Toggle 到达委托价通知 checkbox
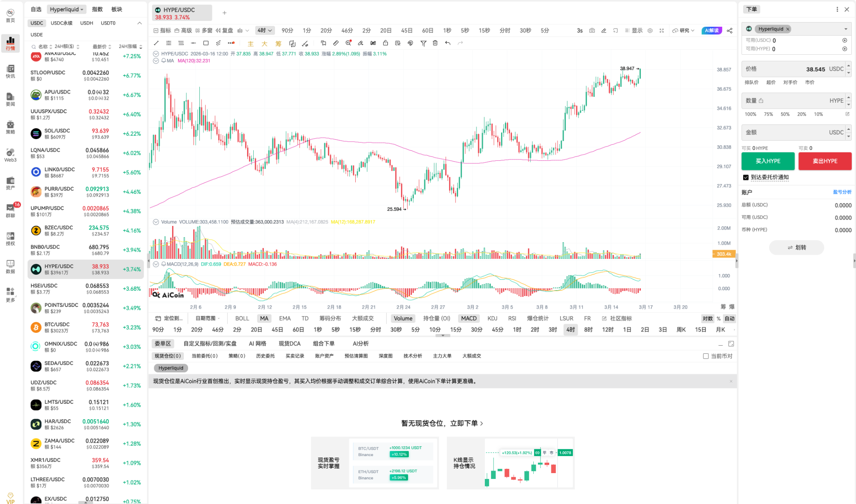The image size is (856, 504). 746,177
